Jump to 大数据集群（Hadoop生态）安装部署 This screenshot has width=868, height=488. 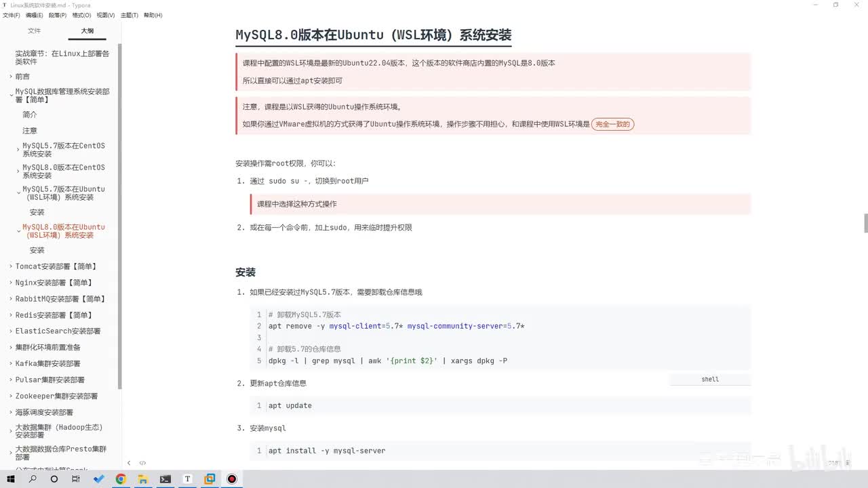(59, 431)
